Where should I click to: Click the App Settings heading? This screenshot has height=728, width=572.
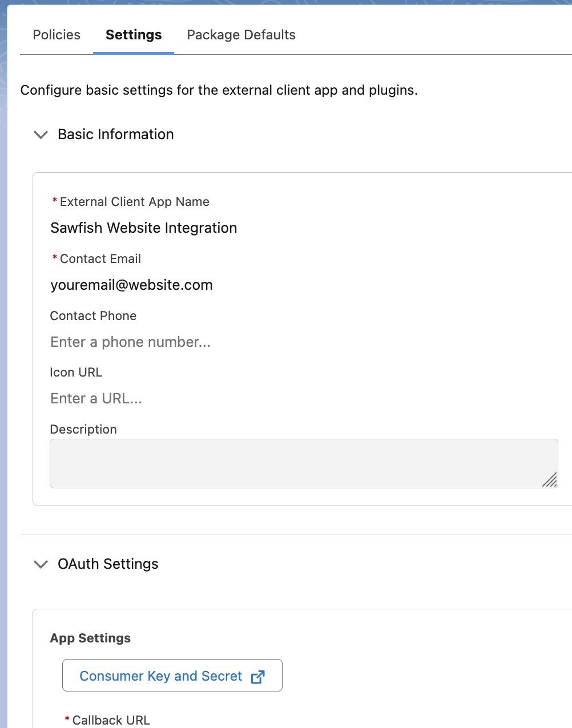click(90, 638)
